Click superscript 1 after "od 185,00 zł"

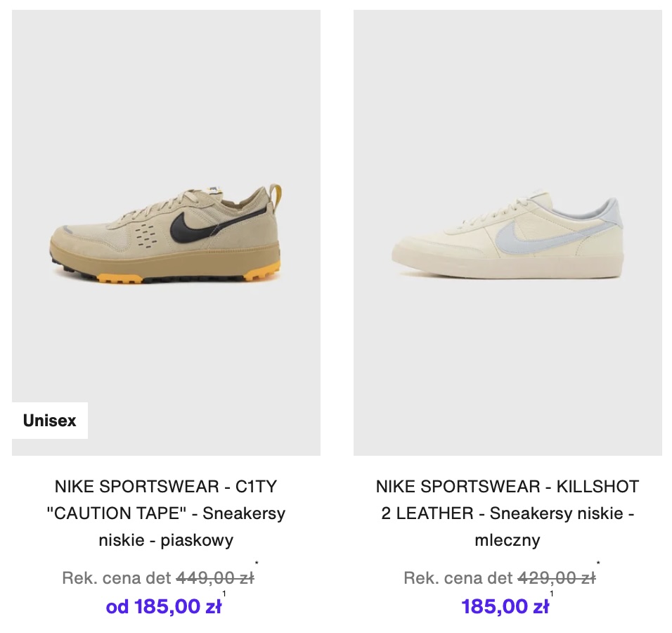(224, 594)
